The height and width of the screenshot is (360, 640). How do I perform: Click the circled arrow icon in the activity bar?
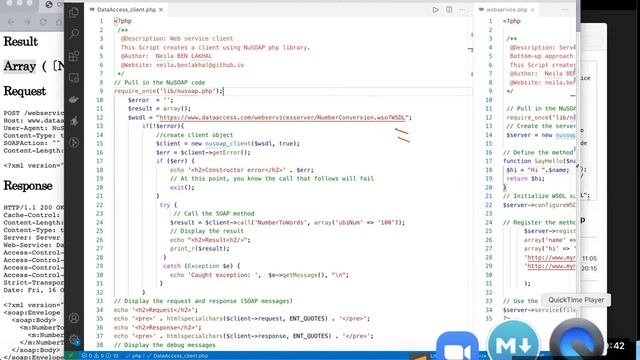tap(74, 142)
